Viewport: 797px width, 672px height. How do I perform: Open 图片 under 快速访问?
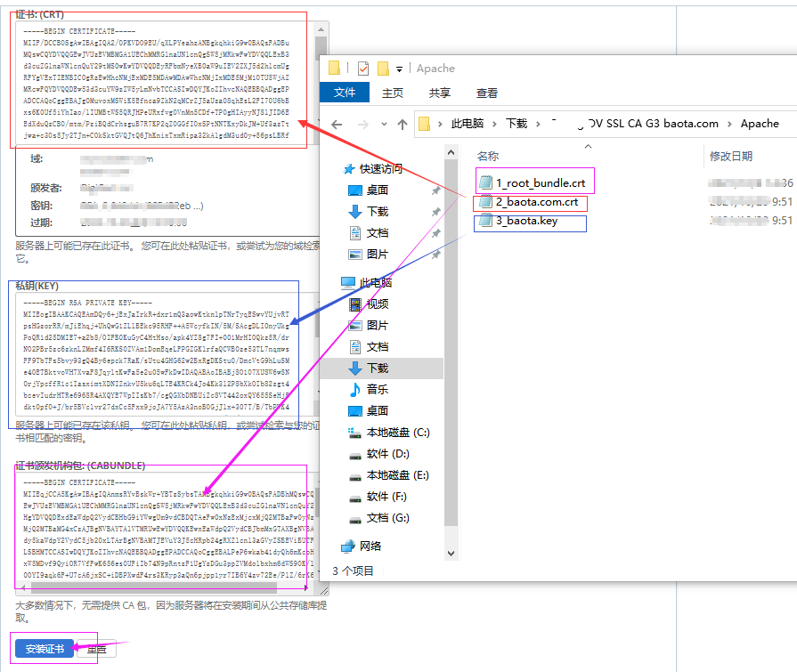click(378, 254)
